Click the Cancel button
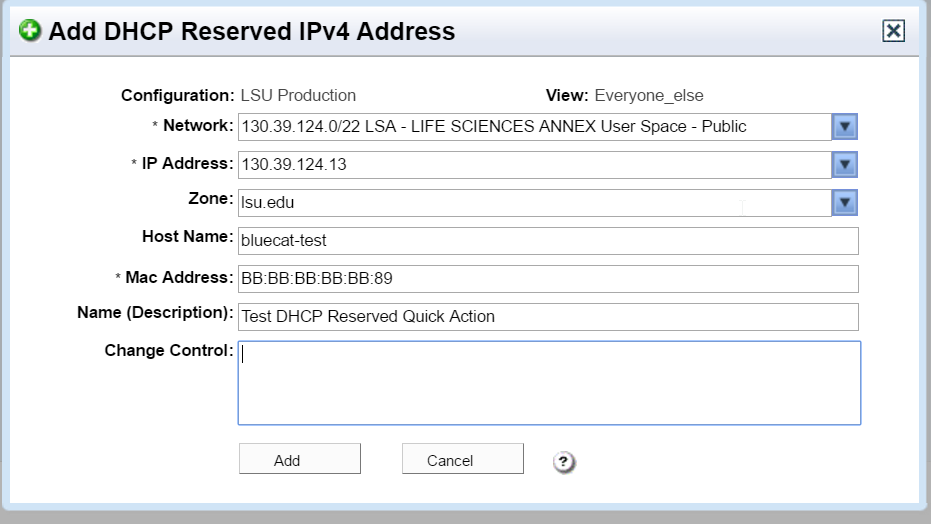The height and width of the screenshot is (524, 931). tap(463, 459)
